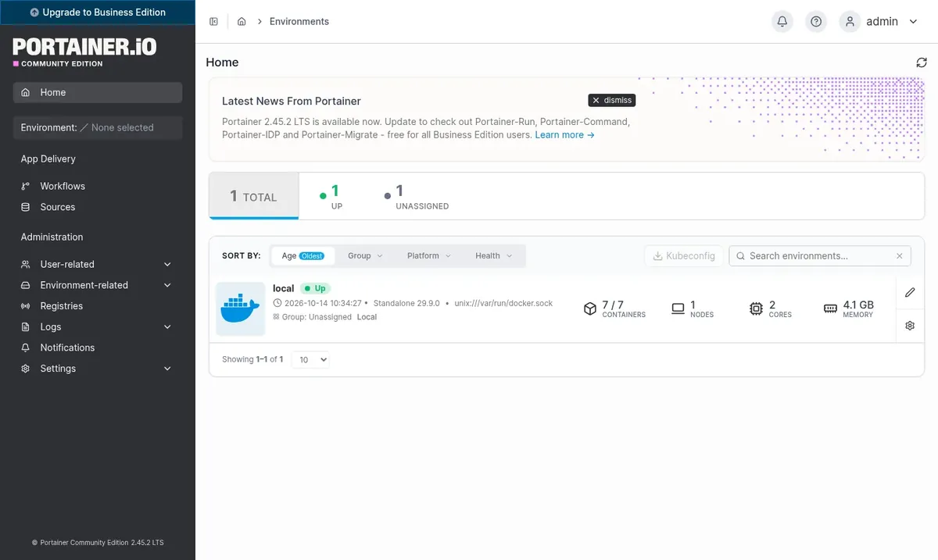
Task: Click the 2026-10-14 10:34:27 timestamp
Action: pos(322,303)
